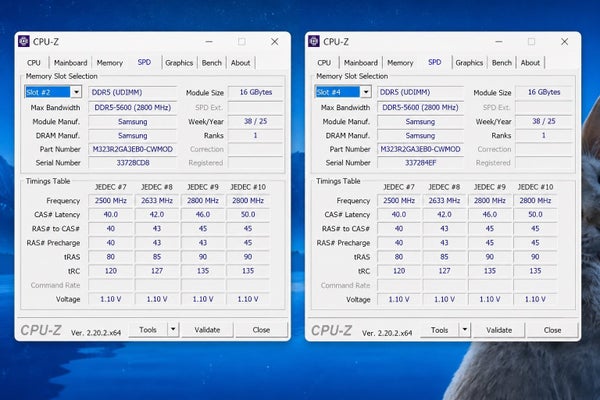Click Ranks value 1 in right window
Image resolution: width=600 pixels, height=400 pixels.
(544, 135)
